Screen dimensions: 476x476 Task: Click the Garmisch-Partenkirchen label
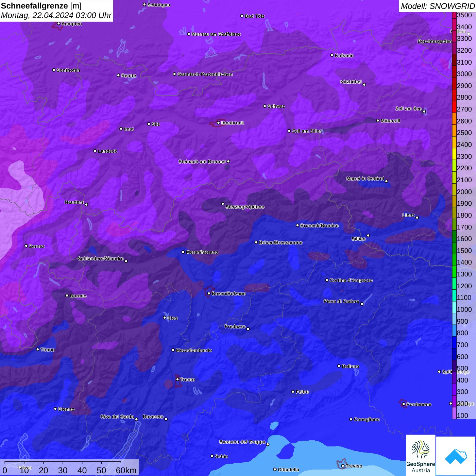coord(205,74)
